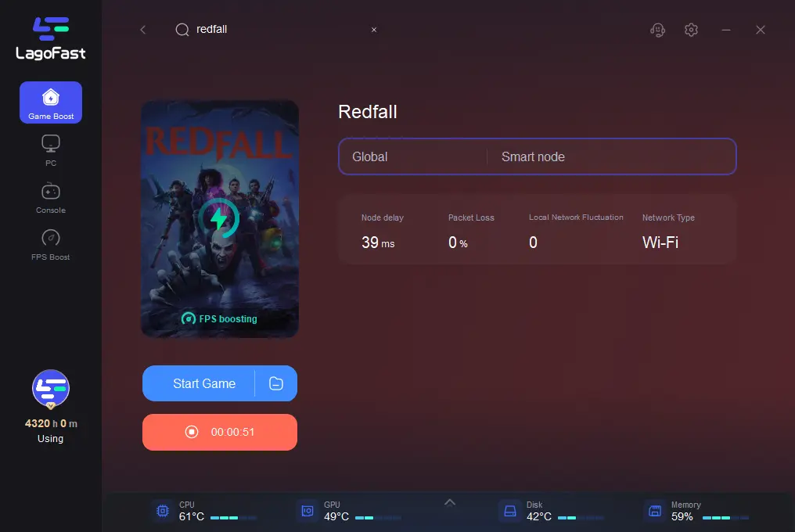The height and width of the screenshot is (532, 795).
Task: Click the 4320 h 0 m remaining time
Action: (51, 423)
